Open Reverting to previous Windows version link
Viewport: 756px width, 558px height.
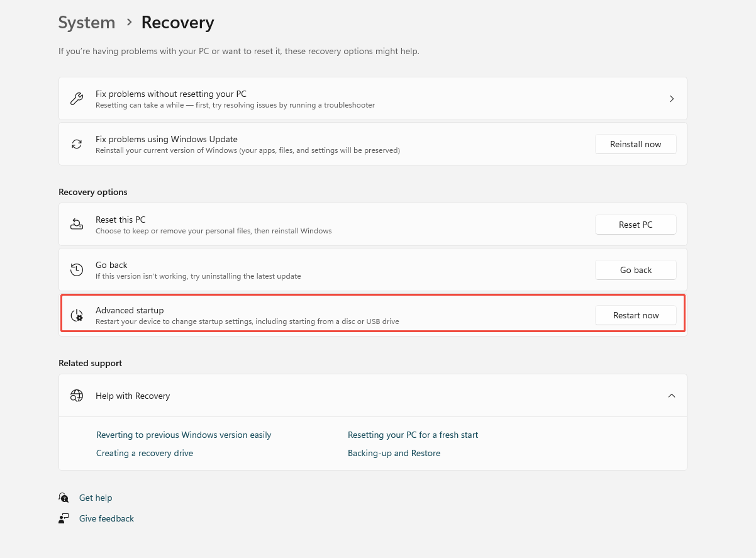pos(184,435)
